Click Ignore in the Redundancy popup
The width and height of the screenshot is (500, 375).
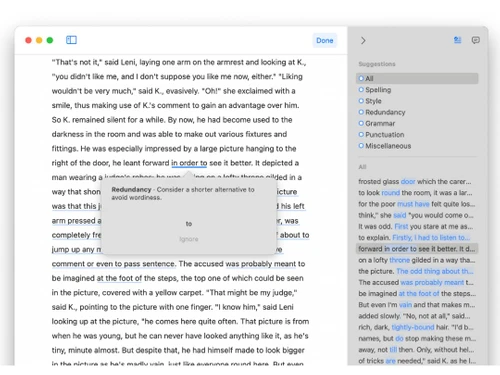point(189,239)
